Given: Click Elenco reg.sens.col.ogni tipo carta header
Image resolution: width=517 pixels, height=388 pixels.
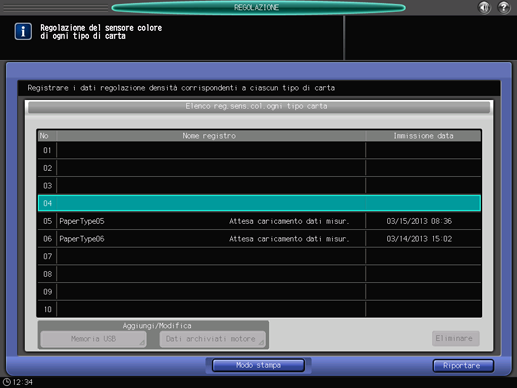Looking at the screenshot, I should [x=259, y=107].
